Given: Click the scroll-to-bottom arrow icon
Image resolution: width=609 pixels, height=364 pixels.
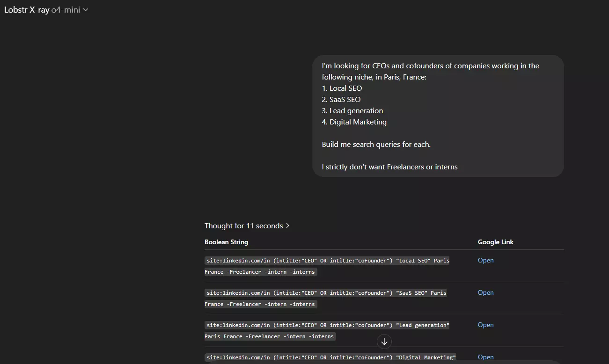Looking at the screenshot, I should click(x=384, y=342).
